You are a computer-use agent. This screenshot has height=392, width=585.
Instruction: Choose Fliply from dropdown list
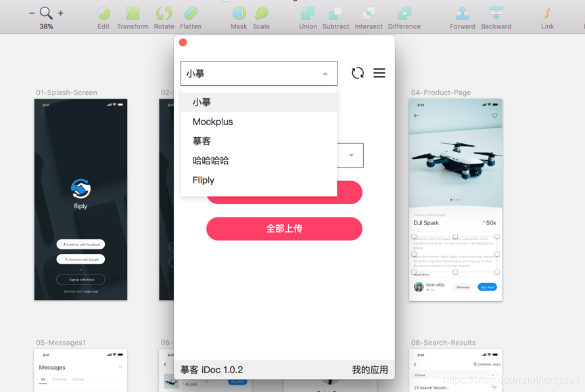[259, 180]
